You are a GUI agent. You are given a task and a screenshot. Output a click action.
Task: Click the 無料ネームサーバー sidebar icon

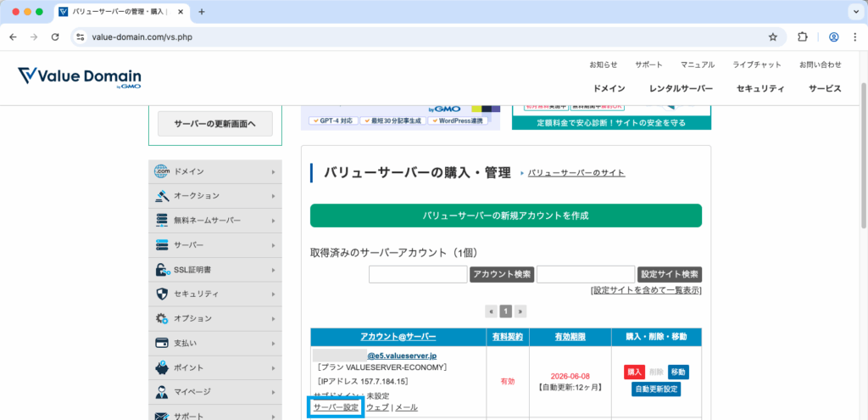[162, 221]
